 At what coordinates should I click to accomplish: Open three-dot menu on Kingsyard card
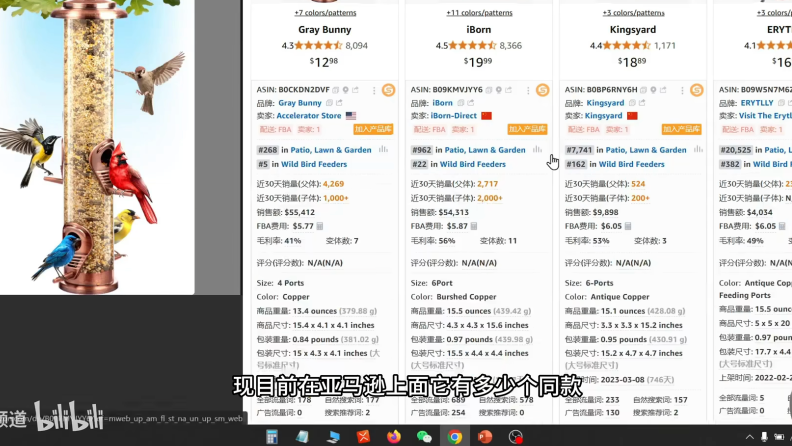click(x=682, y=90)
